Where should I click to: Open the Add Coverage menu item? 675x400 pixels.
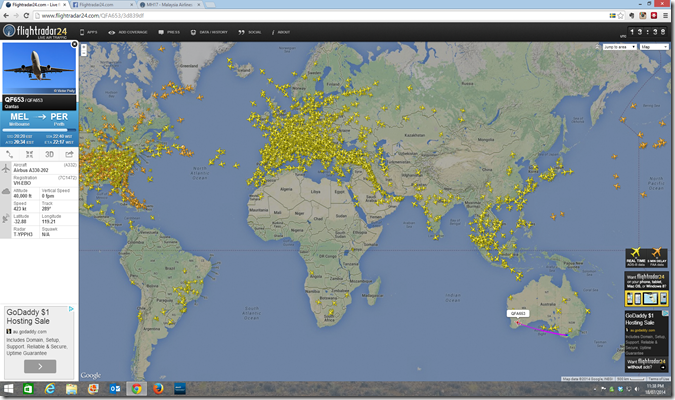[x=128, y=32]
